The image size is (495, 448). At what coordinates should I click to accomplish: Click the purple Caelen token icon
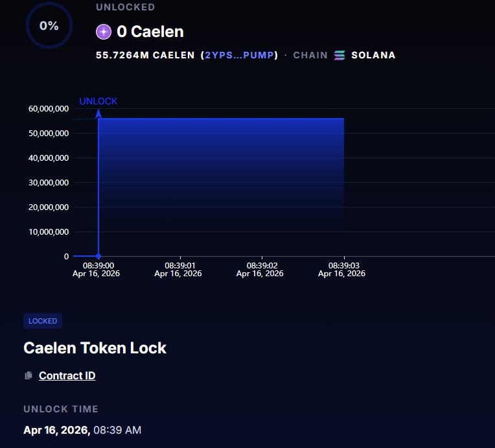(104, 32)
